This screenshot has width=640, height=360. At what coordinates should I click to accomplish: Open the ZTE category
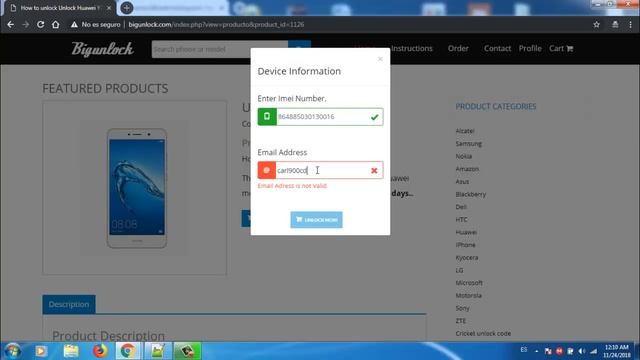coord(460,321)
